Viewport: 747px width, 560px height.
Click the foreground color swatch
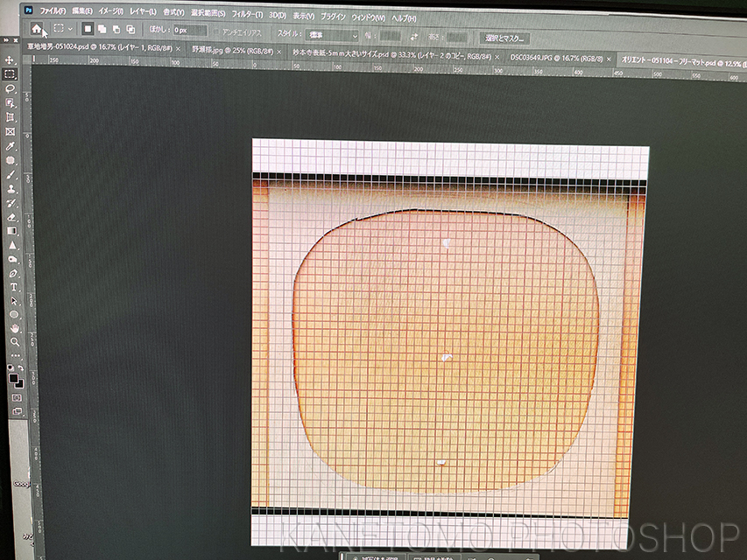tap(13, 378)
